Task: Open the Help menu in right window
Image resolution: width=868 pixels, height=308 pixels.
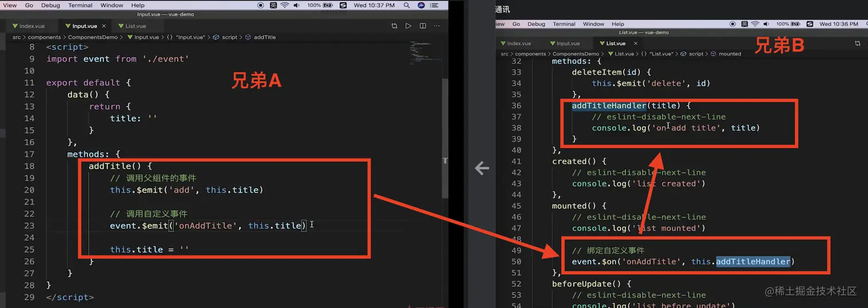Action: pos(618,24)
